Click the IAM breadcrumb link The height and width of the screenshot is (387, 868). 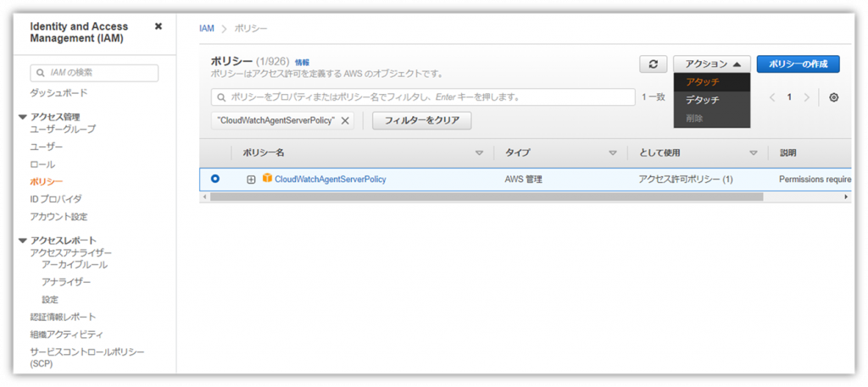pyautogui.click(x=207, y=28)
